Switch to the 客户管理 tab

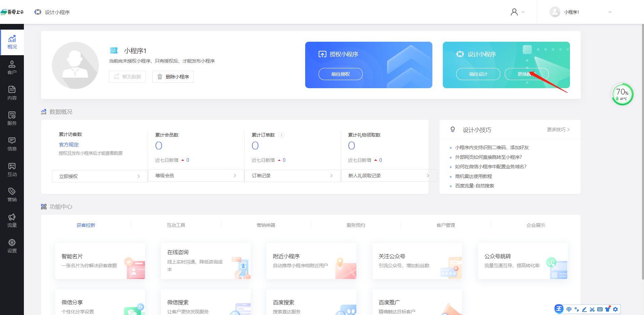445,225
